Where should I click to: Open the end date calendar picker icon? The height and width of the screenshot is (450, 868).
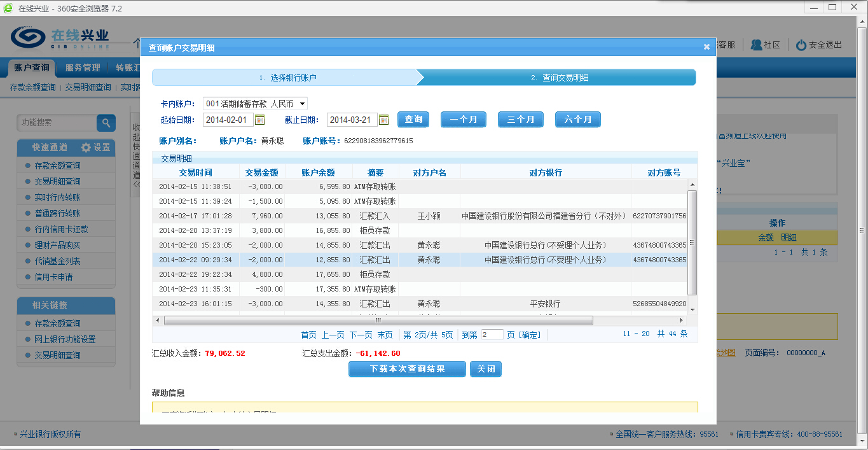pyautogui.click(x=383, y=120)
